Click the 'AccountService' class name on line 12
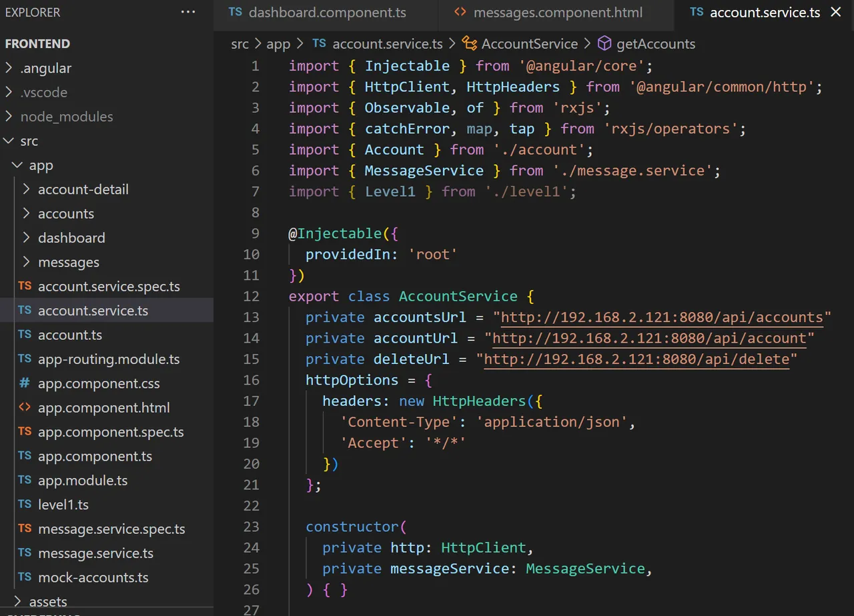Viewport: 854px width, 616px height. tap(458, 297)
